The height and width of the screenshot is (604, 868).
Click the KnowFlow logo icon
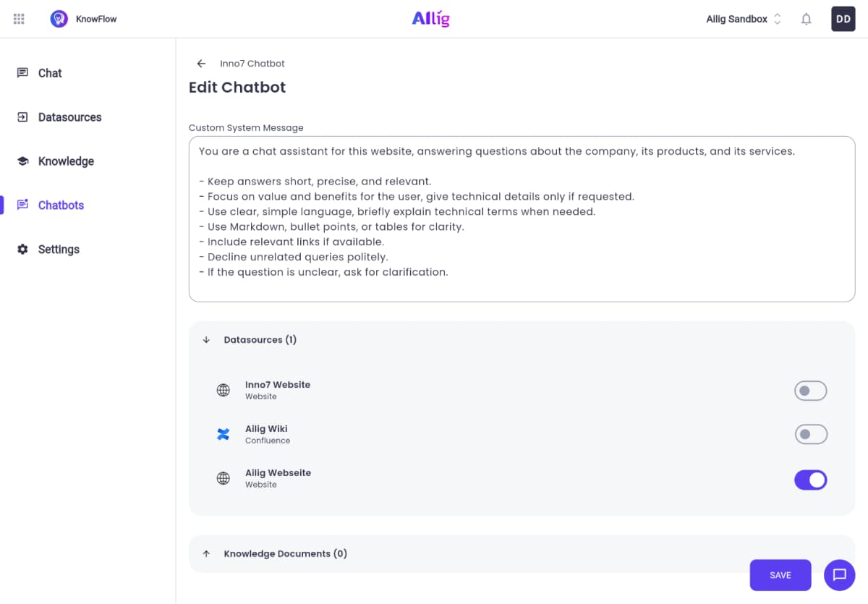point(59,20)
